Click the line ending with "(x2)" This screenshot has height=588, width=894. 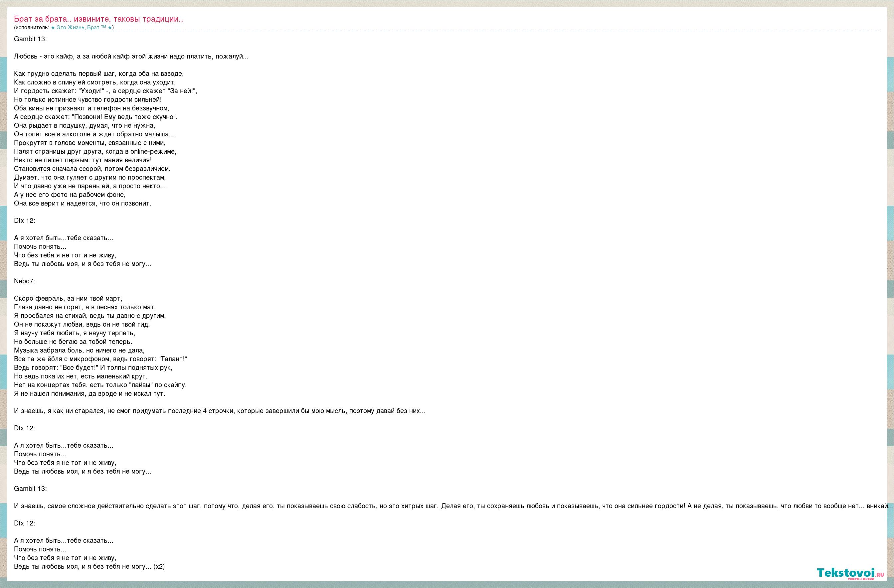tap(89, 566)
